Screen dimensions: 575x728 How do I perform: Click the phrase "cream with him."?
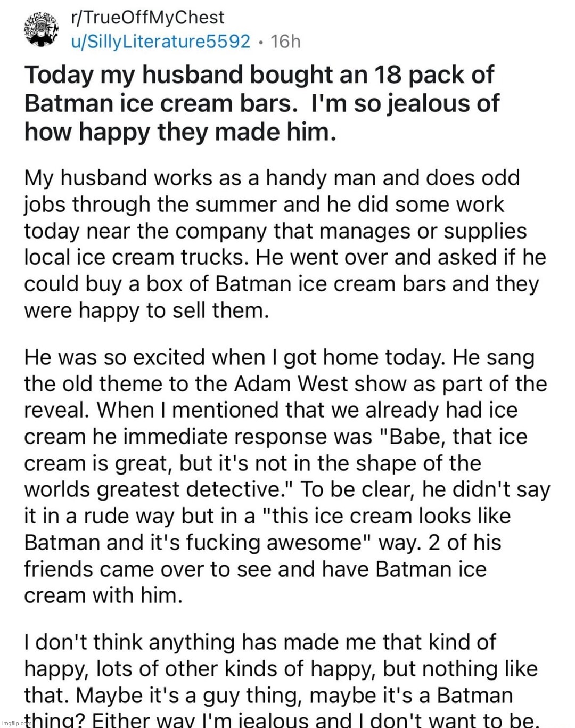coord(103,595)
